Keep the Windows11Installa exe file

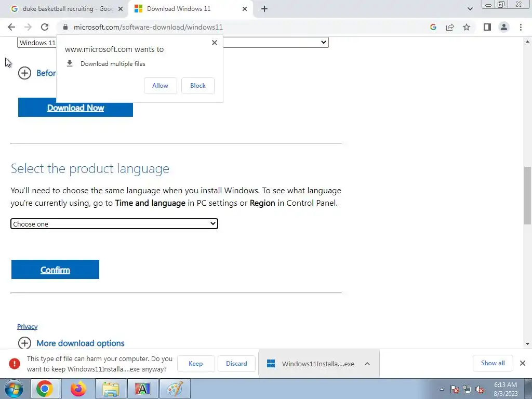pyautogui.click(x=196, y=363)
